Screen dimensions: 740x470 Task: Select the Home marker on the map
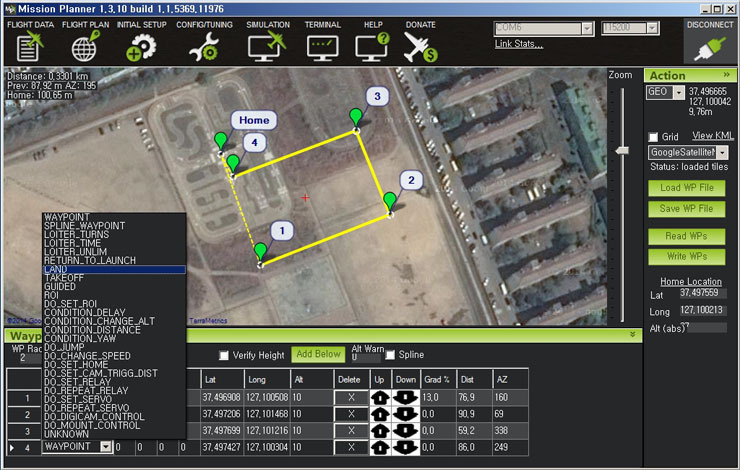point(220,141)
